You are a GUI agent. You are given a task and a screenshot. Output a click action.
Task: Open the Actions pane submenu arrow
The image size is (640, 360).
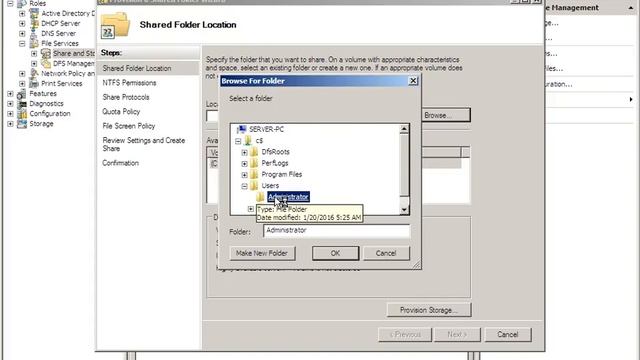click(x=631, y=100)
